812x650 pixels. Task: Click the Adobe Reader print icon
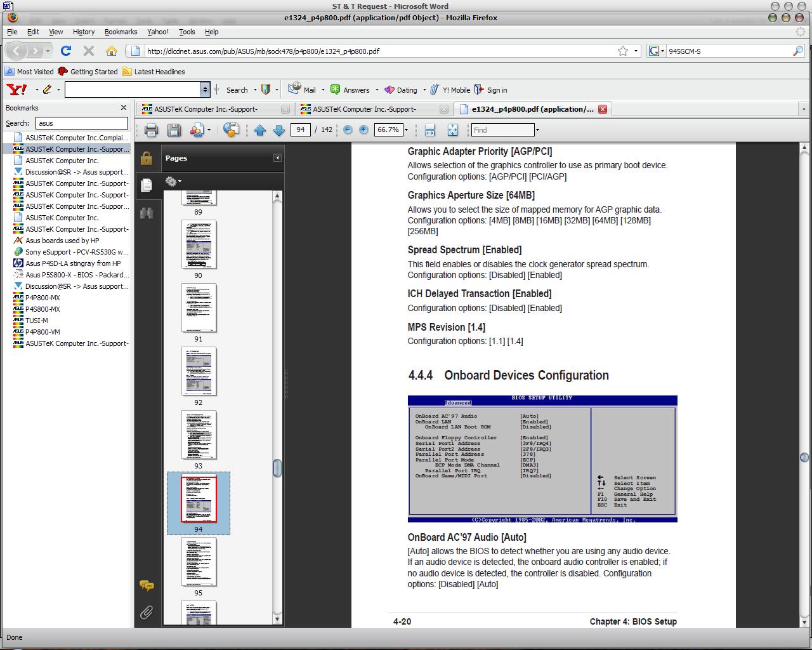[151, 130]
